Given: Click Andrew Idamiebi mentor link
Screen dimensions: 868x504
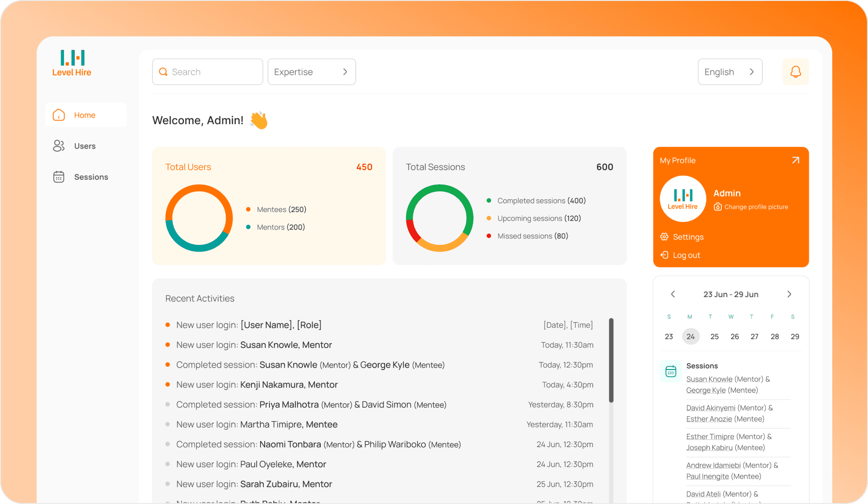Looking at the screenshot, I should 713,465.
